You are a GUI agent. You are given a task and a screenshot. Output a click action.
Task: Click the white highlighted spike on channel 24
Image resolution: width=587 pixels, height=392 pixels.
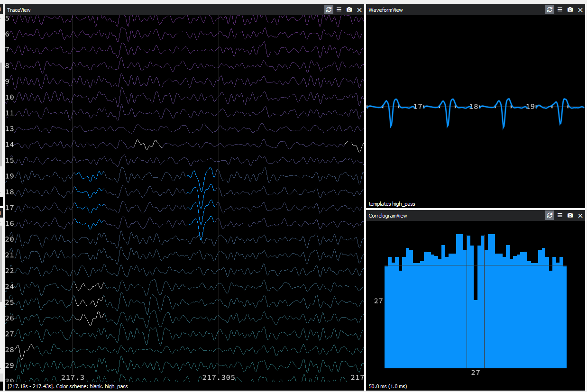[x=89, y=286]
